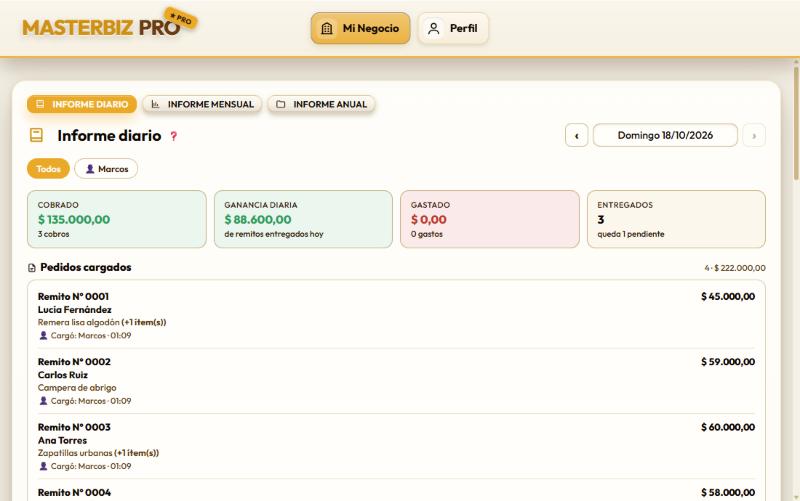This screenshot has height=501, width=800.
Task: Click the document icon beside Pedidos cargados
Action: click(32, 268)
